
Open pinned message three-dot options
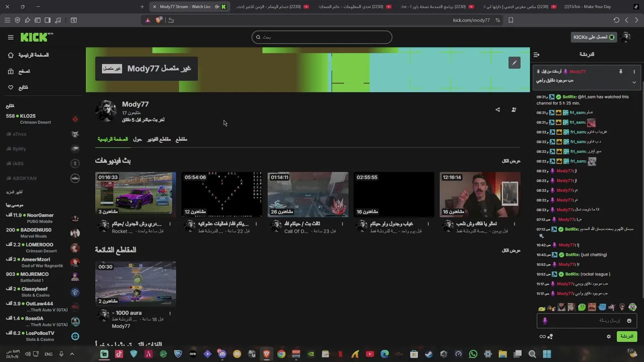click(x=634, y=72)
